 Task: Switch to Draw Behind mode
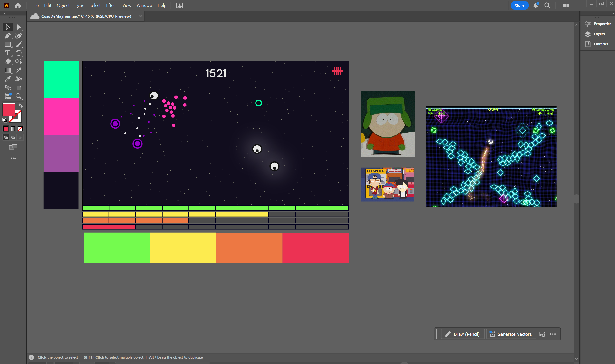coord(13,138)
